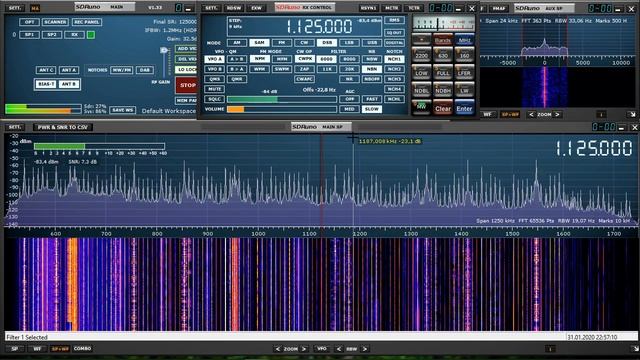Click the S-meter gauge in RX Control

(x=443, y=24)
